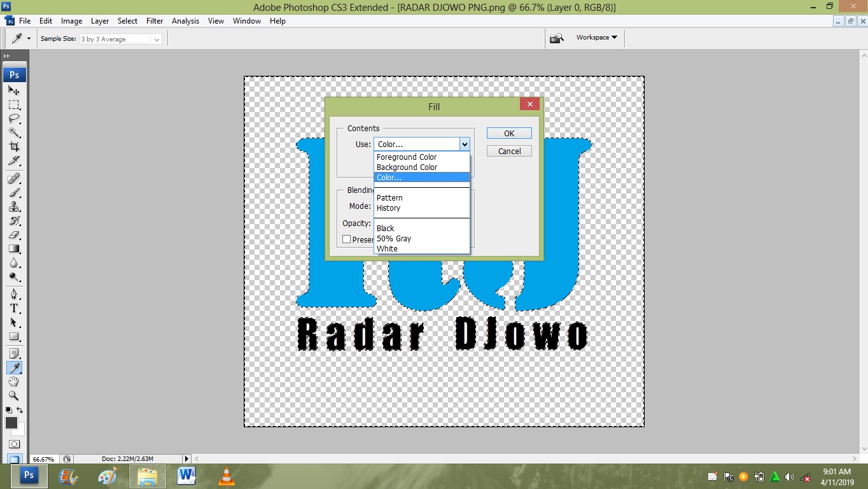Image resolution: width=868 pixels, height=489 pixels.
Task: Select the Eyedropper tool in the toolbox
Action: [x=14, y=367]
